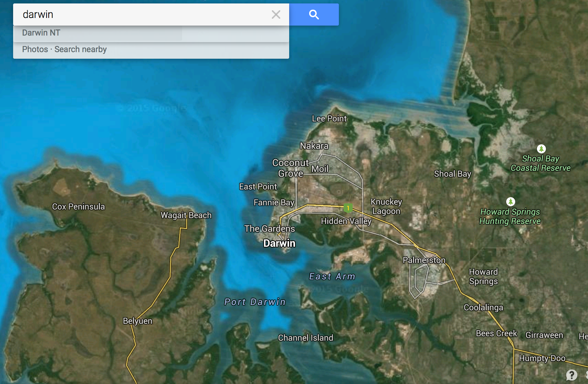Click the Cox Peninsula map label
Image resolution: width=588 pixels, height=384 pixels.
pyautogui.click(x=78, y=207)
